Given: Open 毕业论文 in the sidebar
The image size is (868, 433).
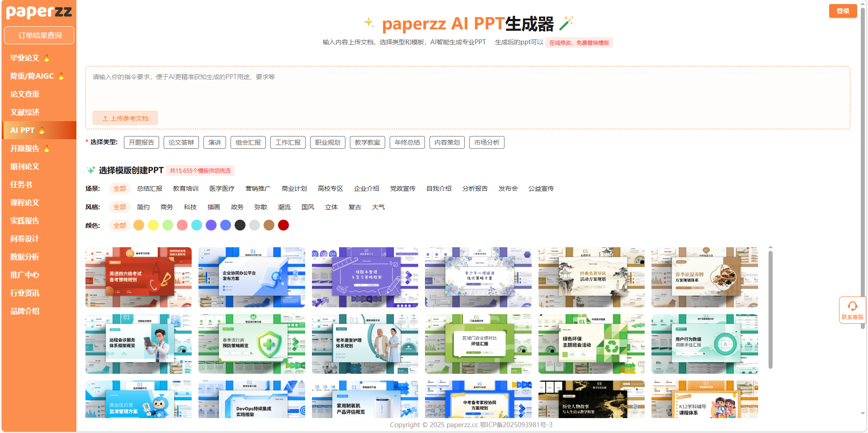Looking at the screenshot, I should point(25,58).
